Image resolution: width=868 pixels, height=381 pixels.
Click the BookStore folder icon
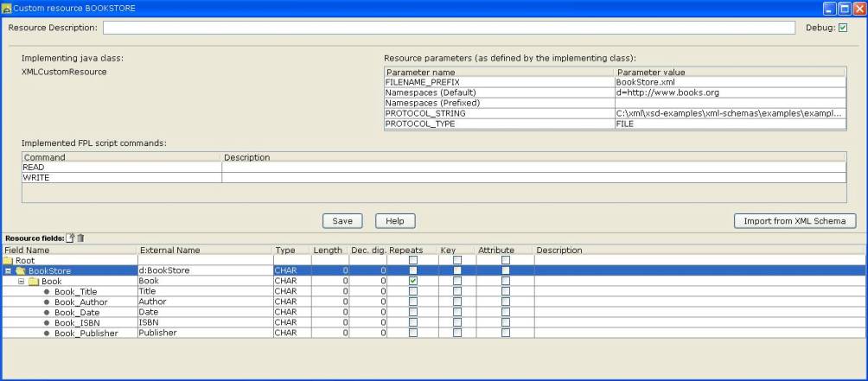coord(21,270)
